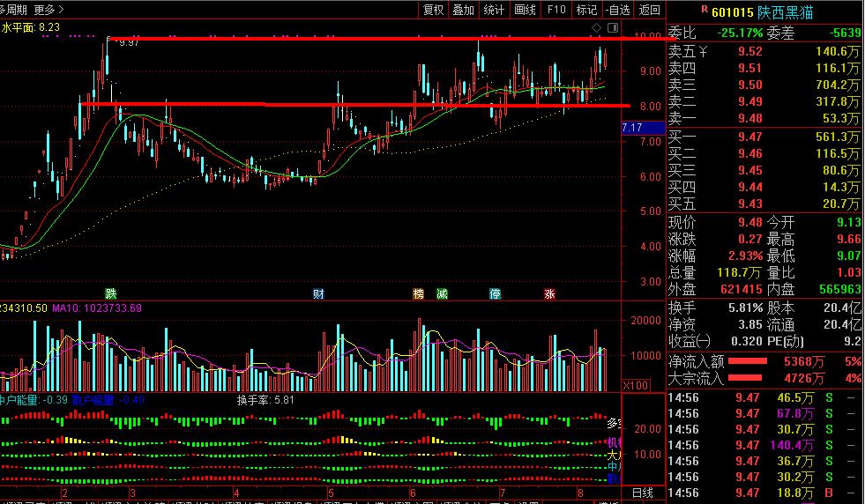
Task: Open the 复权 adjustment option
Action: [x=433, y=10]
